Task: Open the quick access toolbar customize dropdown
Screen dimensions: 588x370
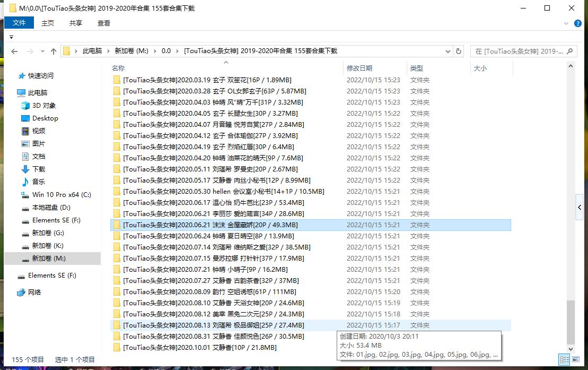Action: pos(11,37)
